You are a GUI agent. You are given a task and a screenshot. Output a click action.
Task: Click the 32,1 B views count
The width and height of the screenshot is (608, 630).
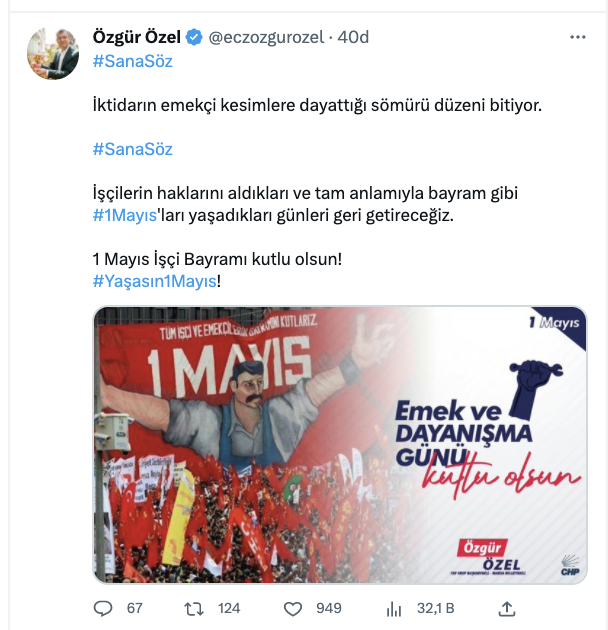click(x=436, y=608)
